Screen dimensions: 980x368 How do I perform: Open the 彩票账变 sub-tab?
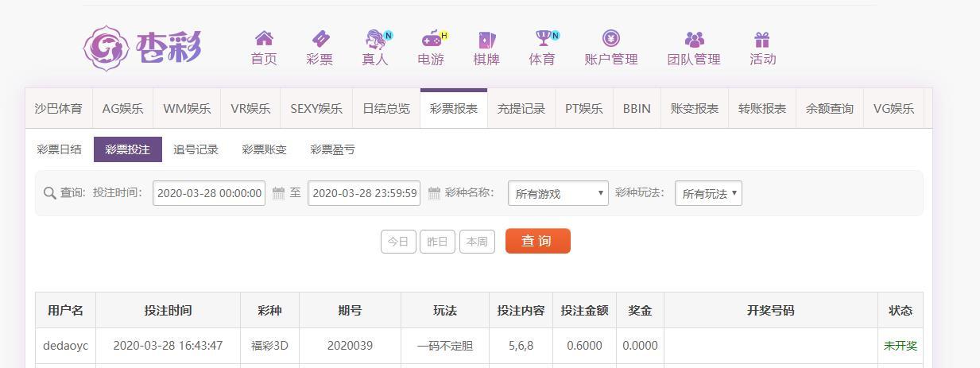pyautogui.click(x=264, y=149)
